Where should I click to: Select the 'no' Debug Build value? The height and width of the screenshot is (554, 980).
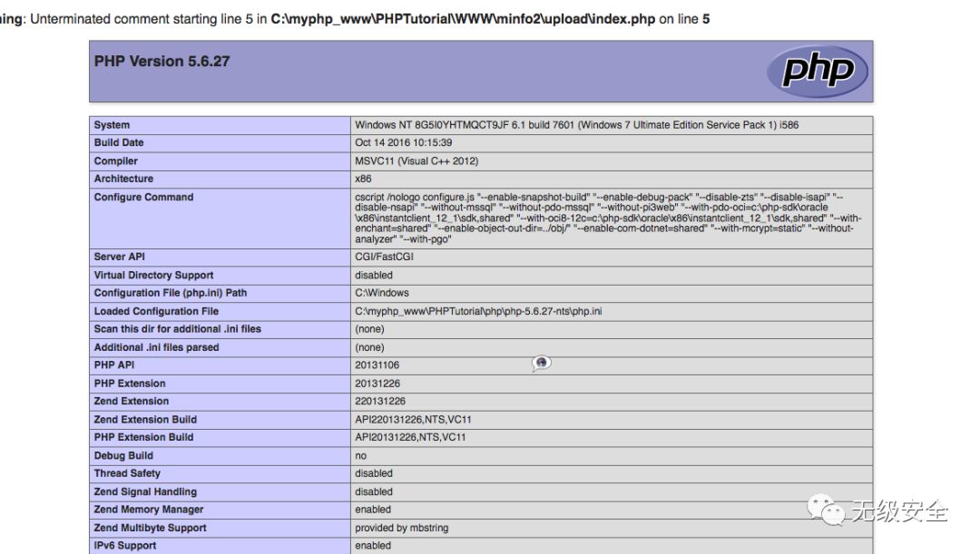pyautogui.click(x=360, y=456)
